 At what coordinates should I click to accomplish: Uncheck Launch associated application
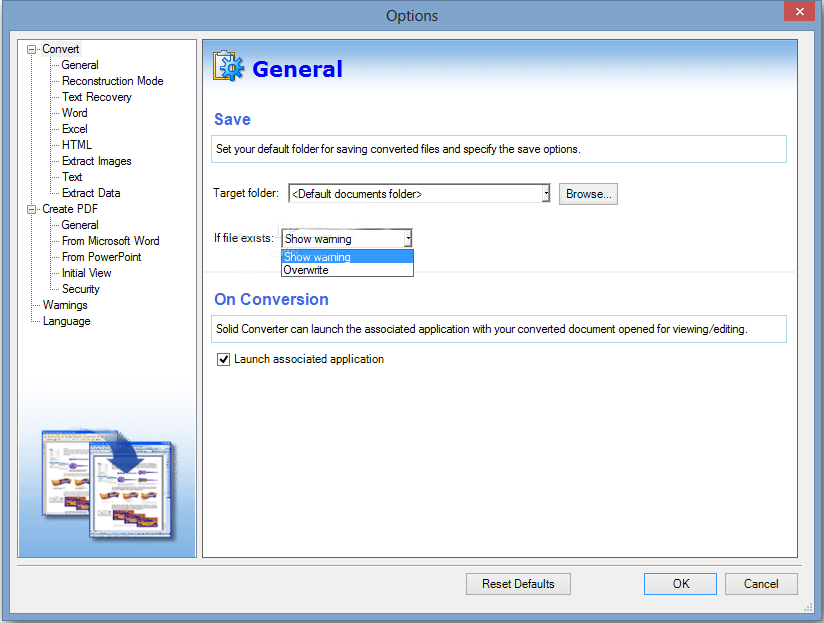[x=223, y=359]
